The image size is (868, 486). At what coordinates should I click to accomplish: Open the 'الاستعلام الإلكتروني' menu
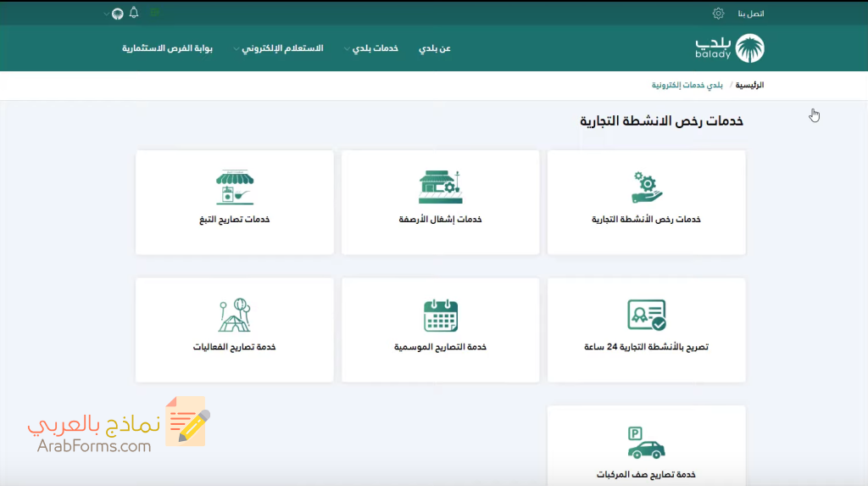[282, 48]
